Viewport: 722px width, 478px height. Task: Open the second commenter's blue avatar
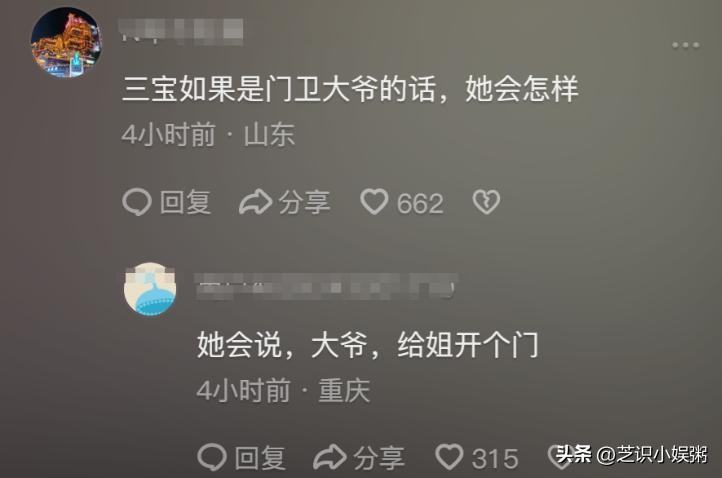(x=150, y=289)
